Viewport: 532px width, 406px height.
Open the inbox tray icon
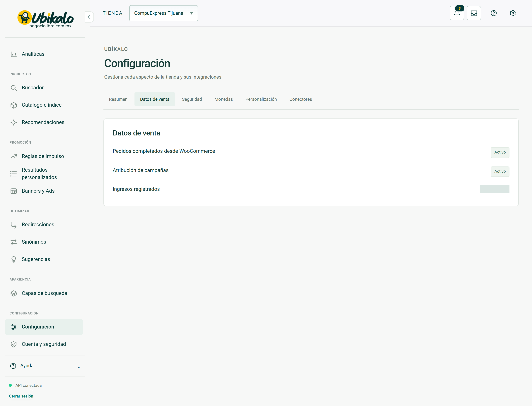(474, 13)
